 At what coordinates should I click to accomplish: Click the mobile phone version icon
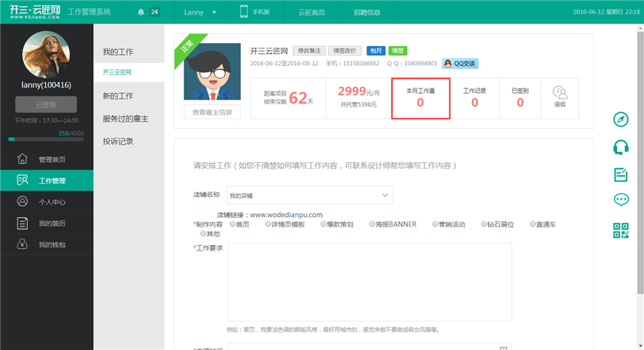click(244, 11)
